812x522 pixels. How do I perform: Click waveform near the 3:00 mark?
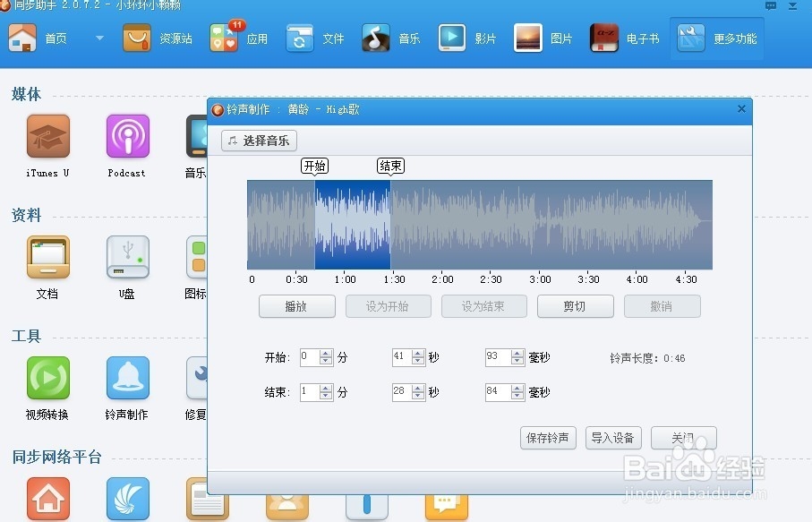click(540, 224)
